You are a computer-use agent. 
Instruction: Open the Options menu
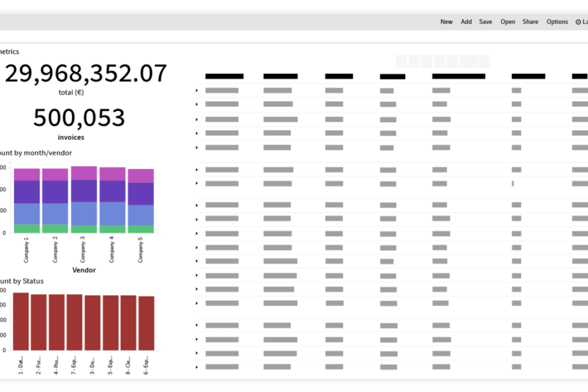coord(557,22)
